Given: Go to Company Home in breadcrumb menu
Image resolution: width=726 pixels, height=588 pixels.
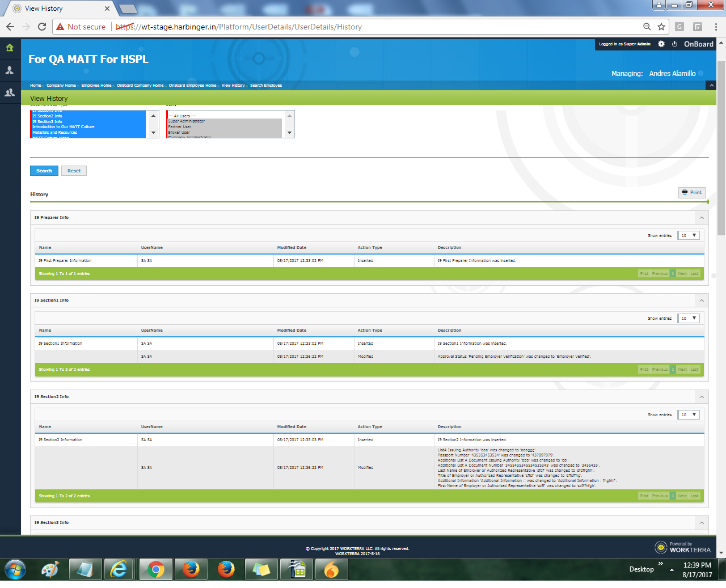Looking at the screenshot, I should pos(61,86).
